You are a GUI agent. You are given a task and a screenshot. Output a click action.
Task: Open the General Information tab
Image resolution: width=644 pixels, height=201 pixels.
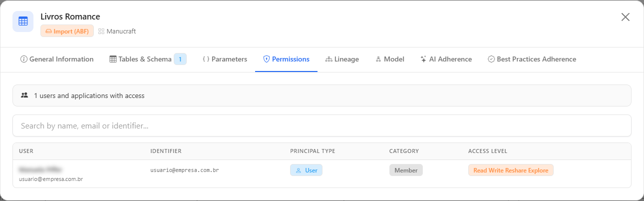point(57,59)
